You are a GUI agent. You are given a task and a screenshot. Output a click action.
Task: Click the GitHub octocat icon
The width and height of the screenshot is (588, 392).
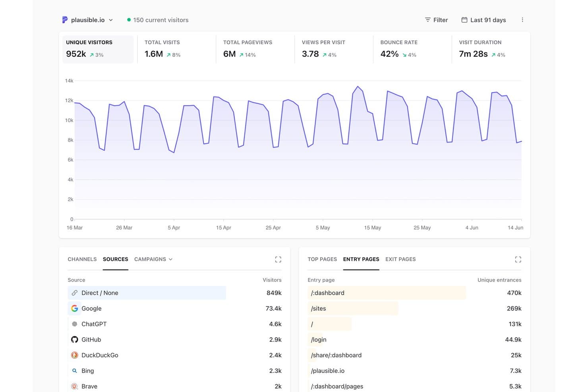point(75,340)
